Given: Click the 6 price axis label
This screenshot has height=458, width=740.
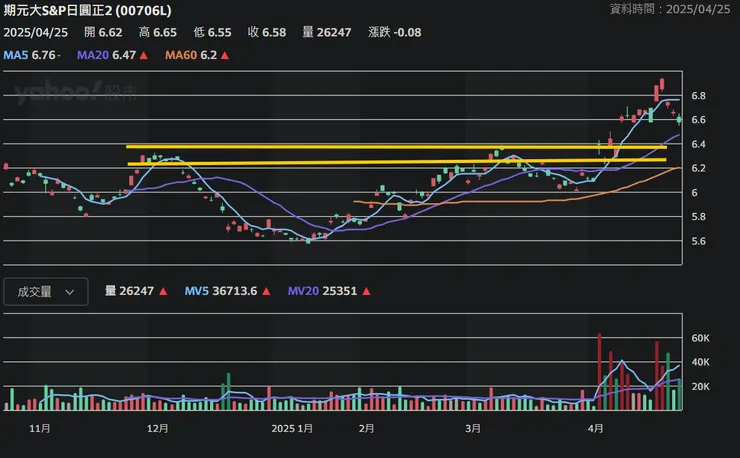Looking at the screenshot, I should (x=694, y=193).
